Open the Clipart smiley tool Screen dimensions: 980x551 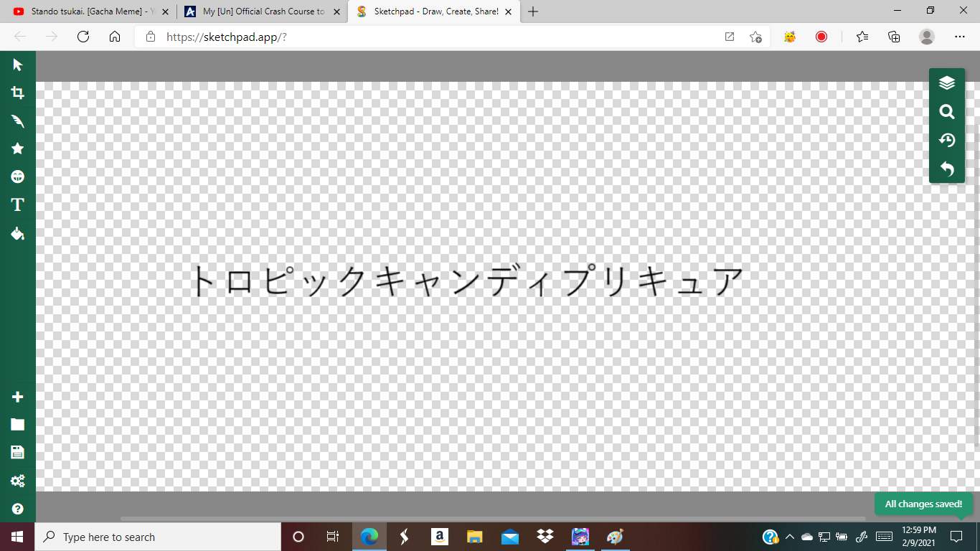click(18, 176)
